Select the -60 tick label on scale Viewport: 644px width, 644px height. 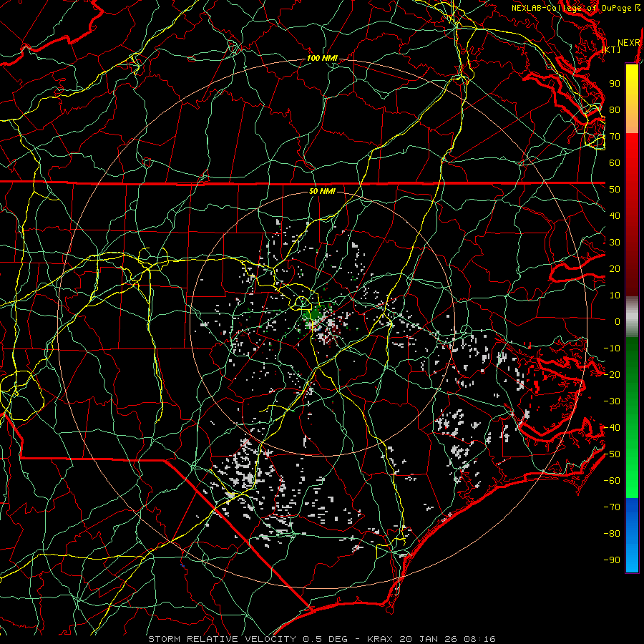tap(612, 481)
